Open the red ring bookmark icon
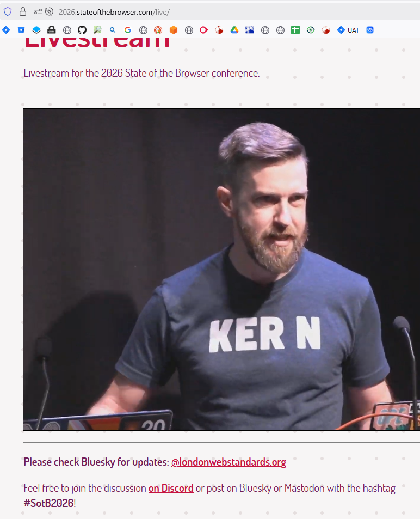420x519 pixels. click(203, 30)
